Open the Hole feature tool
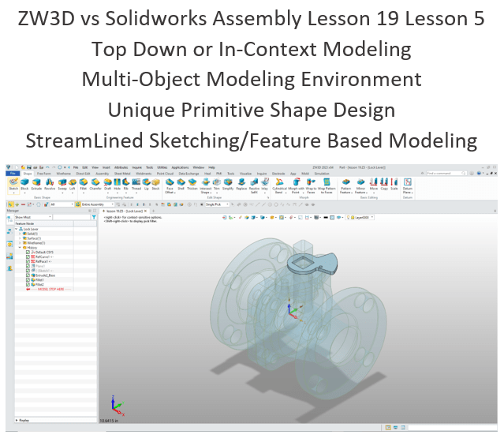Image resolution: width=504 pixels, height=438 pixels. 118,184
